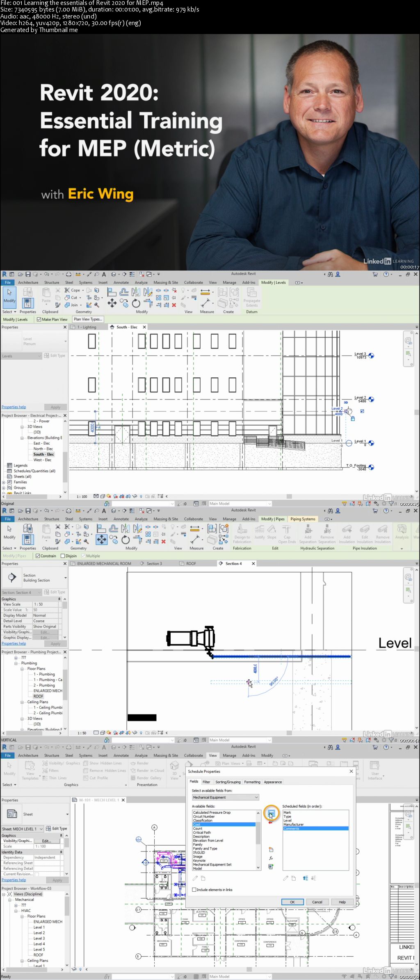Click Cap Open Ends tool in Section 4 window
This screenshot has width=420, height=980.
click(287, 534)
